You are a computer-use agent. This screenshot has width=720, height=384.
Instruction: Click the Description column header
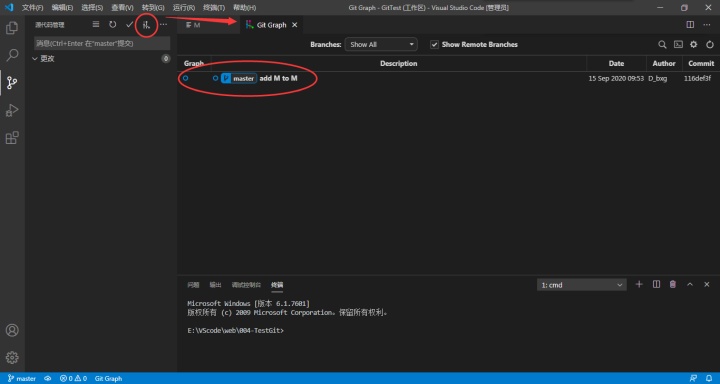[x=399, y=63]
